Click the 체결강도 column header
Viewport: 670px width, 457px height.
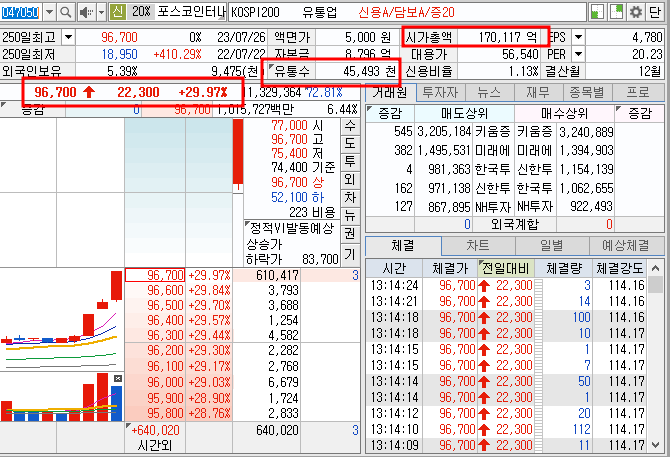[x=620, y=268]
